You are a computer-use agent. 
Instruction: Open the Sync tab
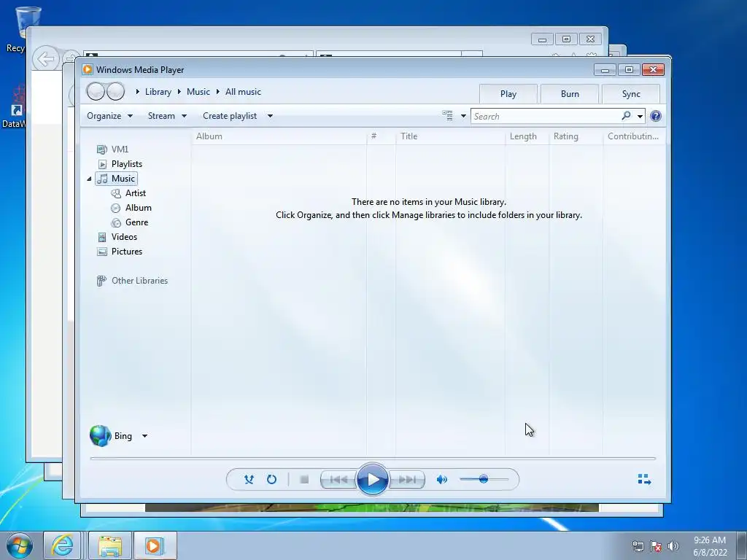pyautogui.click(x=631, y=94)
